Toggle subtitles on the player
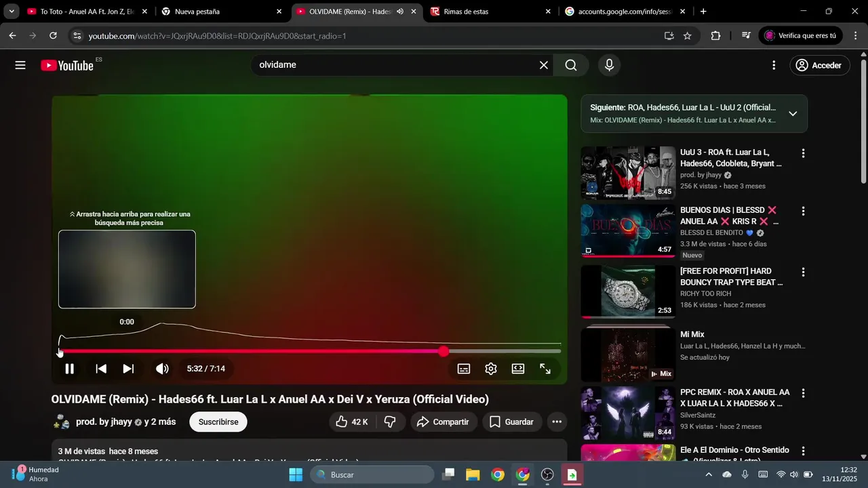This screenshot has height=488, width=868. [464, 369]
